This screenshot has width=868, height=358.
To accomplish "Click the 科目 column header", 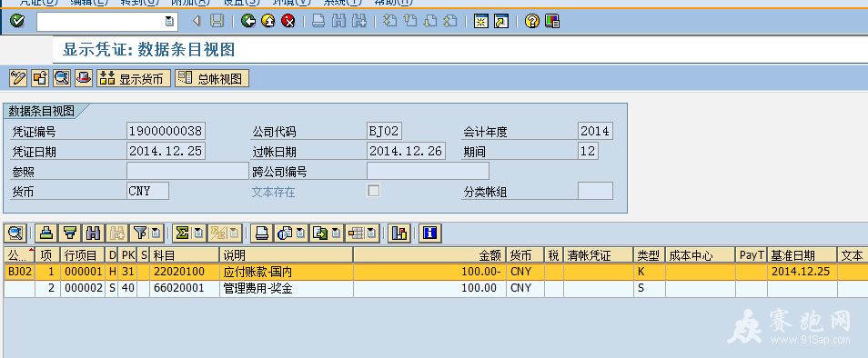I will click(x=185, y=254).
